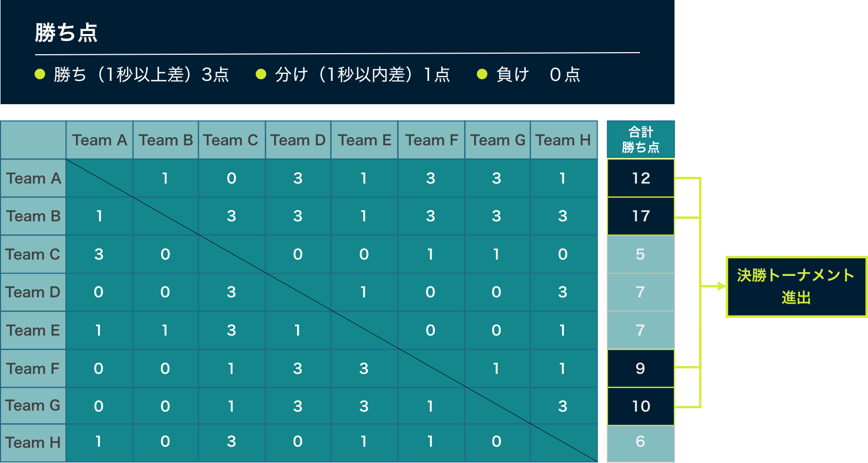
Task: Click the bullet next to 勝ち 3点
Action: pyautogui.click(x=40, y=74)
